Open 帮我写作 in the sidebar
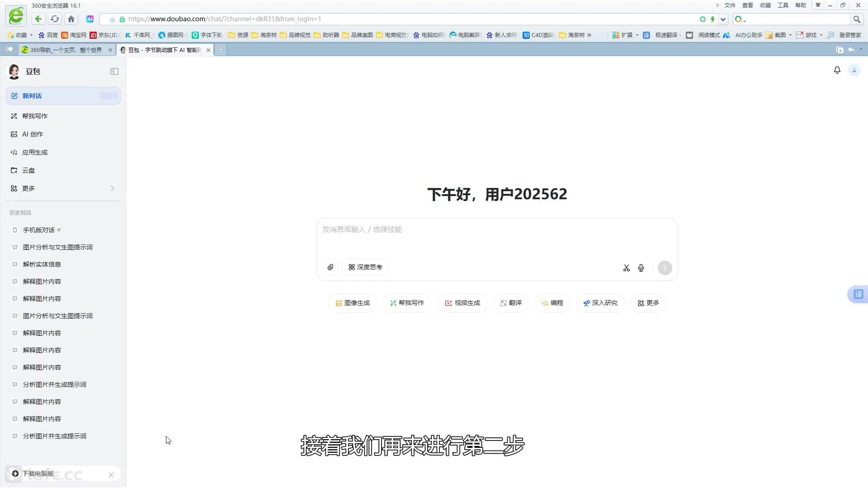 pos(63,116)
